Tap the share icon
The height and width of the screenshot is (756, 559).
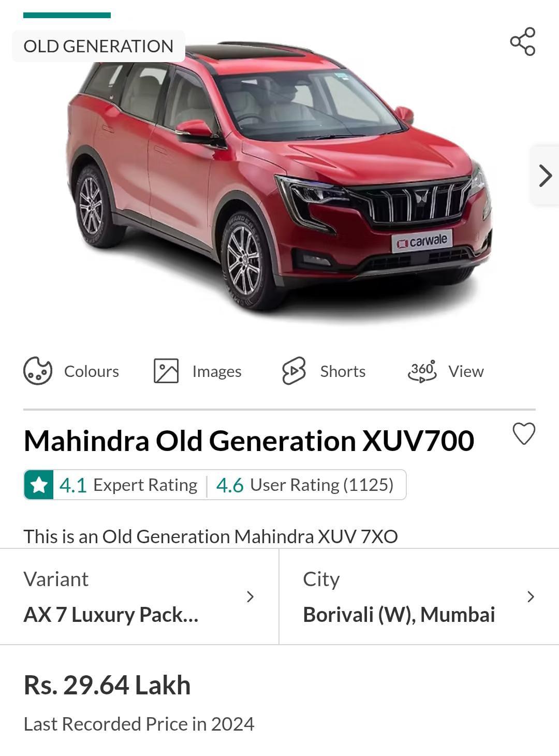coord(523,41)
